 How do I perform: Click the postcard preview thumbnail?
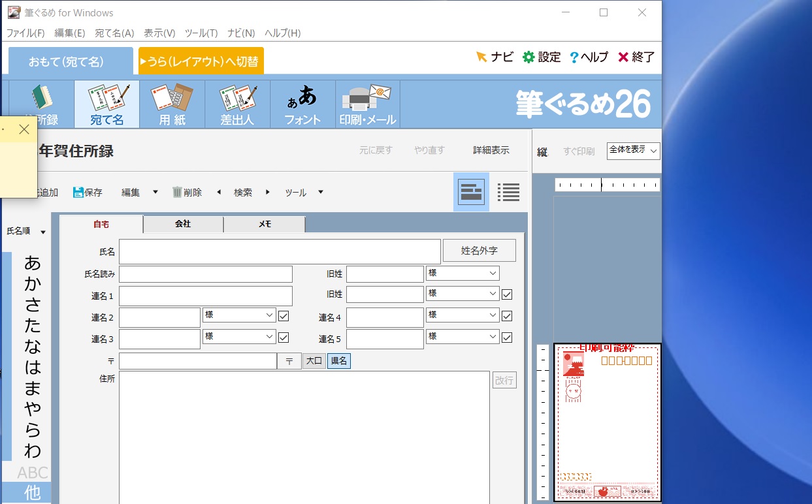pos(608,422)
